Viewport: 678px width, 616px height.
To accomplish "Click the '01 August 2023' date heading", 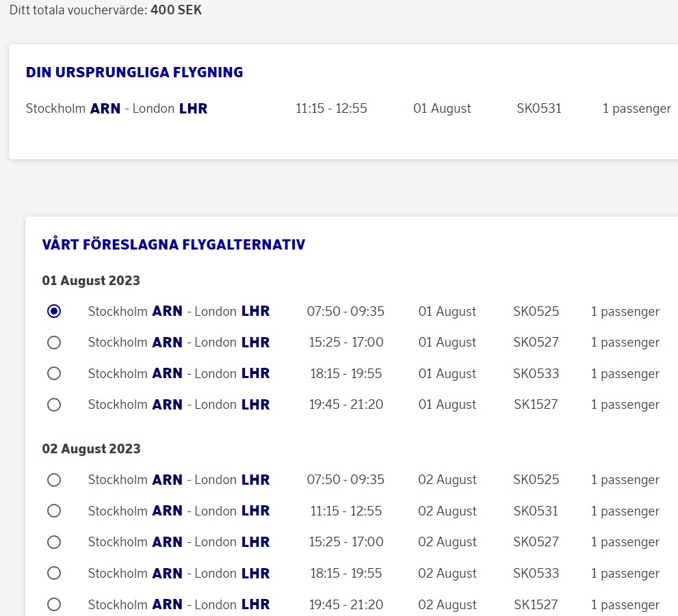I will (91, 281).
